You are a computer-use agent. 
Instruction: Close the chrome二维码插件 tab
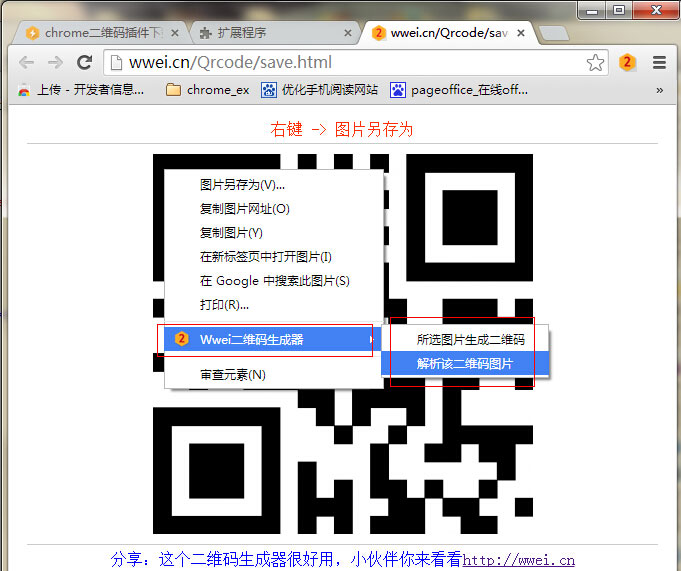pos(175,33)
